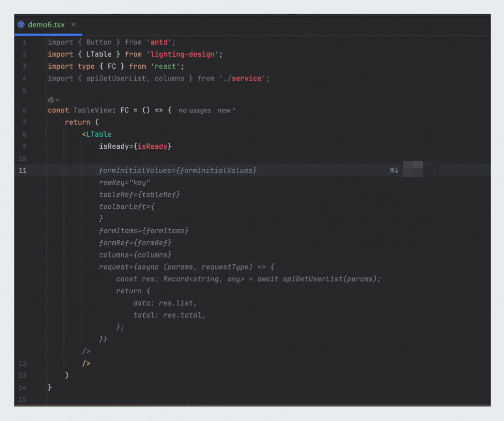The height and width of the screenshot is (421, 504).
Task: Click the 'new *' author inlay hint
Action: (x=226, y=111)
